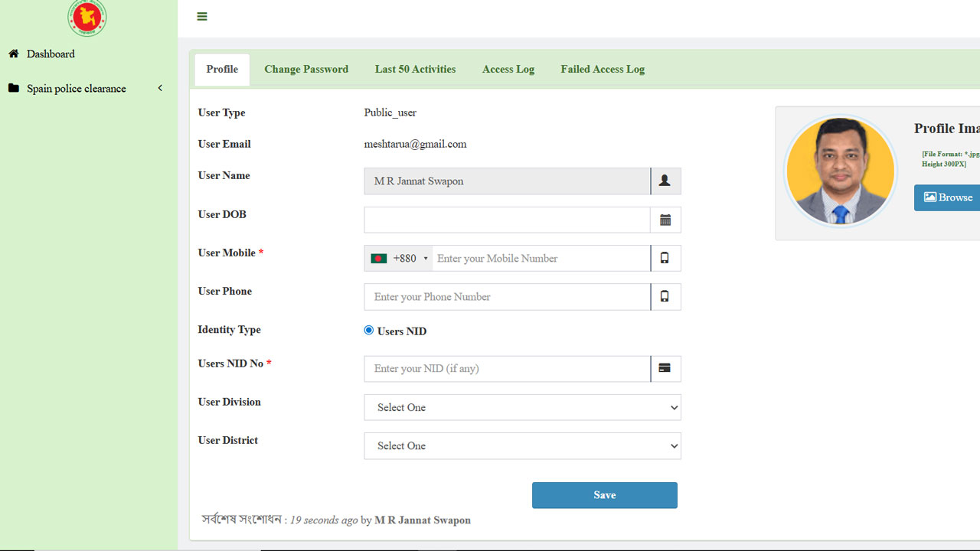Select the Users NID radio button
Image resolution: width=980 pixels, height=551 pixels.
click(369, 331)
